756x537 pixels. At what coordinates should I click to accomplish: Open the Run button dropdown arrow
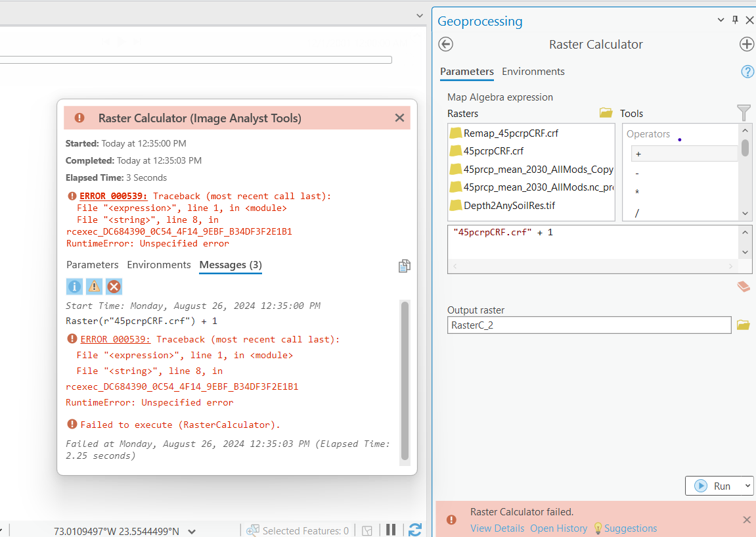748,486
